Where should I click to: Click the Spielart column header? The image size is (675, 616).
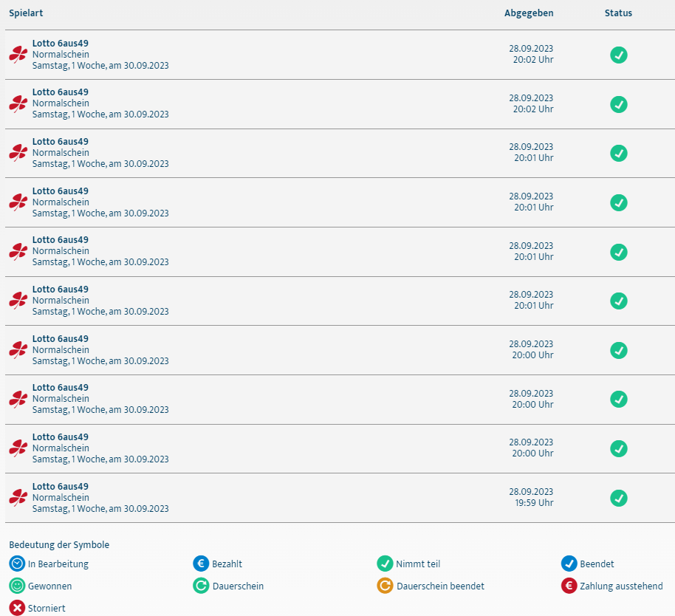(x=26, y=13)
